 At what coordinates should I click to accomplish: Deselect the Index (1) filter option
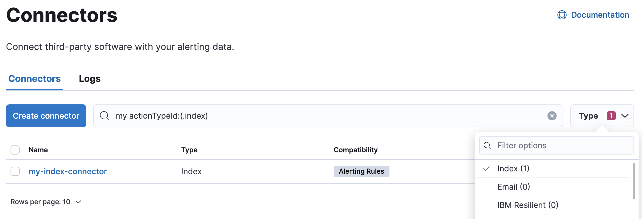(x=513, y=168)
